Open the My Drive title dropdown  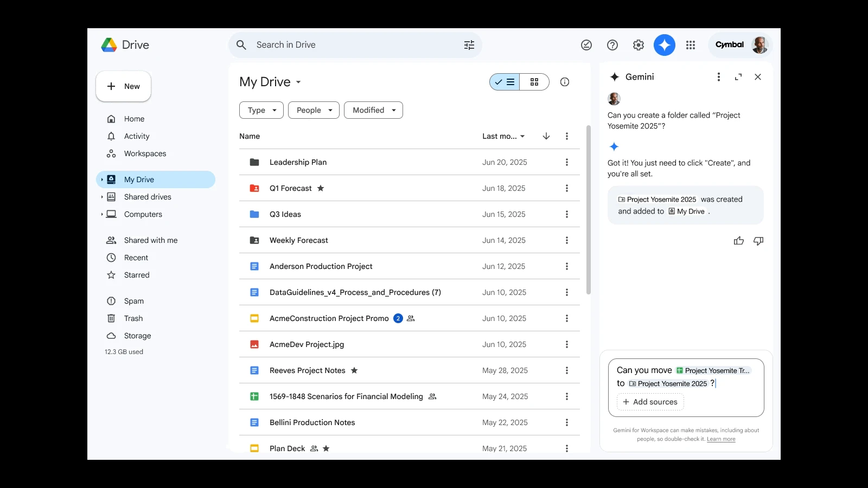coord(270,82)
